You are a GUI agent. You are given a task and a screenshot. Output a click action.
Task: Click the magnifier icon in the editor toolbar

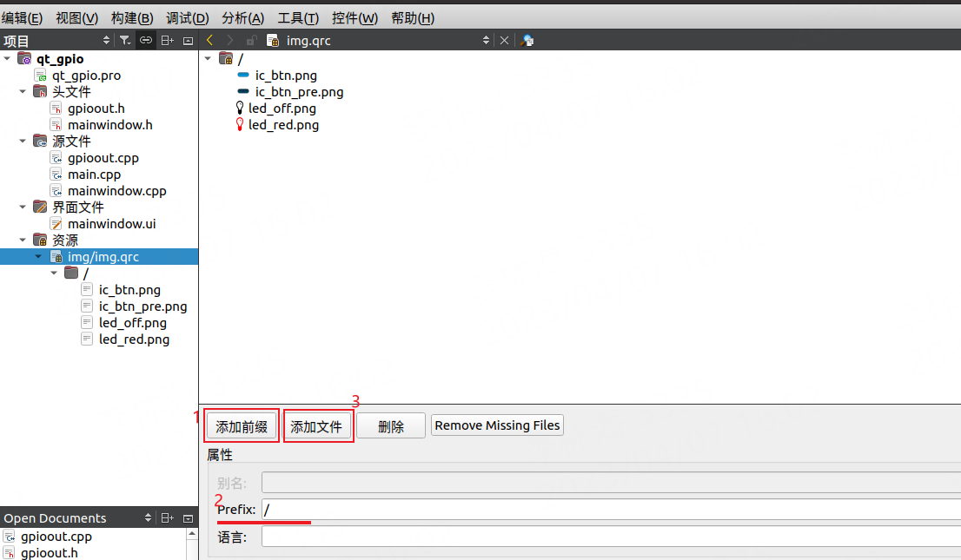(527, 41)
